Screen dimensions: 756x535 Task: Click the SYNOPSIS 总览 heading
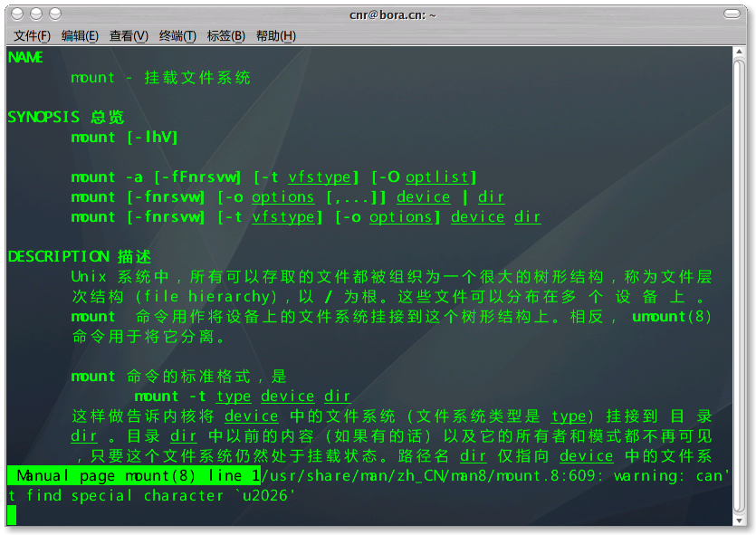66,117
